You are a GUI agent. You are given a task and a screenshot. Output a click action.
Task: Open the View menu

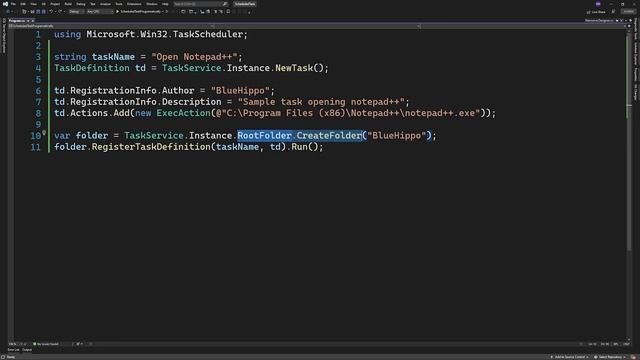pyautogui.click(x=33, y=4)
